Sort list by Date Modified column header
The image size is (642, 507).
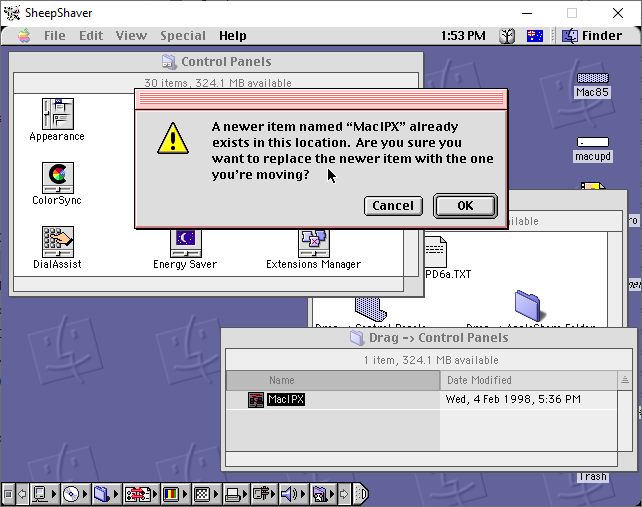tap(529, 380)
